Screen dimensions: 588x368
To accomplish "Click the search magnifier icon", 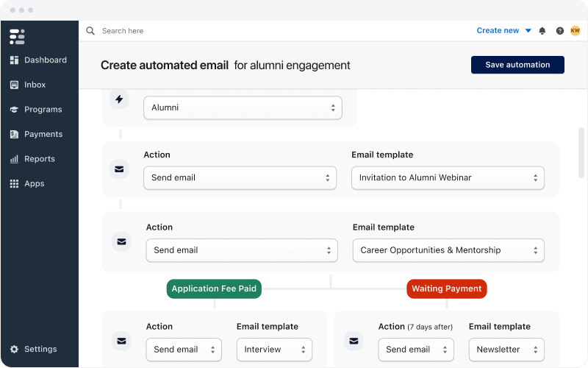I will [90, 31].
